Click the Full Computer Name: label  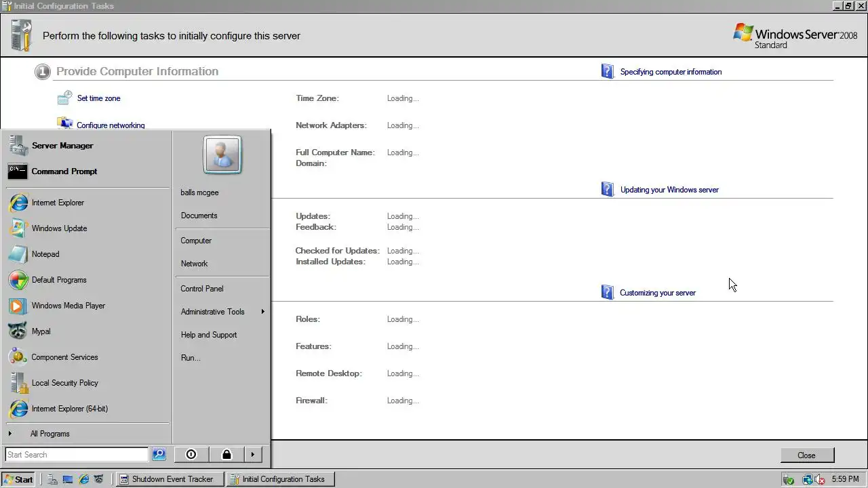tap(335, 152)
